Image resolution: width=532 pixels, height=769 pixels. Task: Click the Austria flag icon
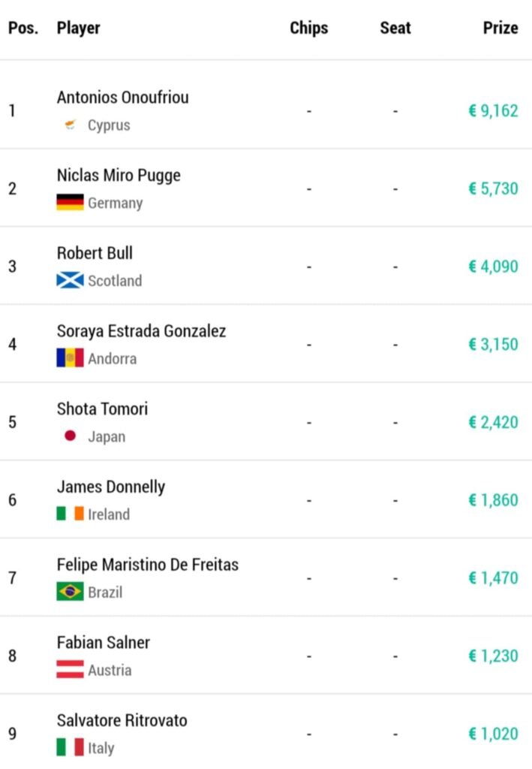point(70,670)
